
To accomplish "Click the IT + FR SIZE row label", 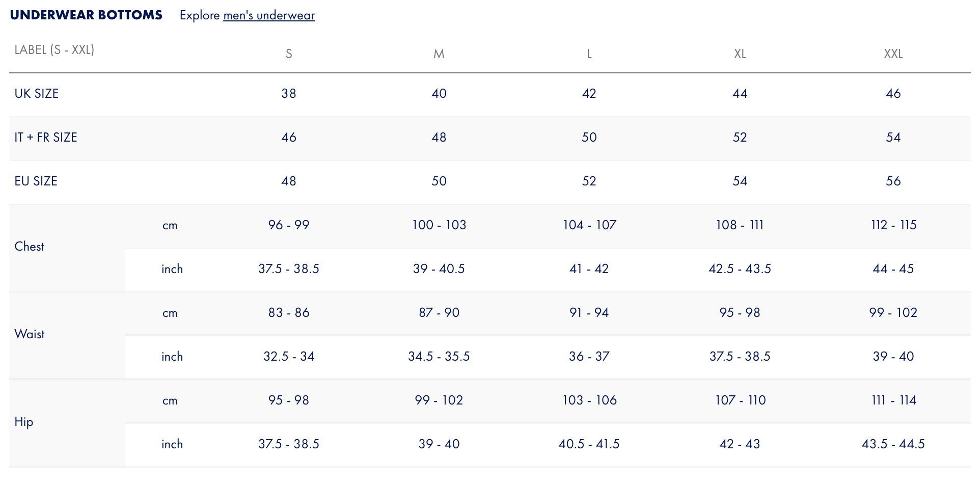I will (x=46, y=138).
